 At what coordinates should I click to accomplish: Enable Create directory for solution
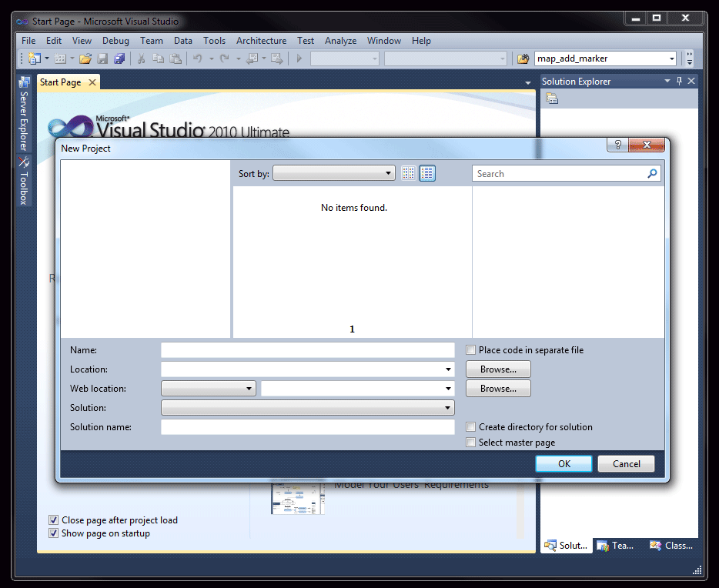click(470, 426)
